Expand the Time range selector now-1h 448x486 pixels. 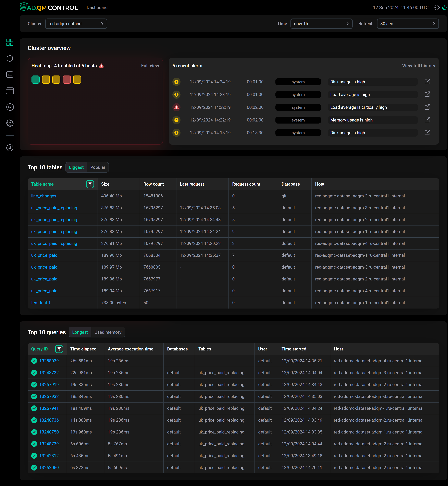[321, 24]
